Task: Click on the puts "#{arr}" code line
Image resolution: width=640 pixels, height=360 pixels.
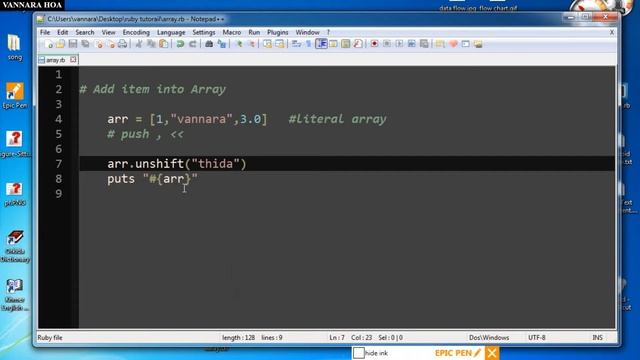Action: 152,179
